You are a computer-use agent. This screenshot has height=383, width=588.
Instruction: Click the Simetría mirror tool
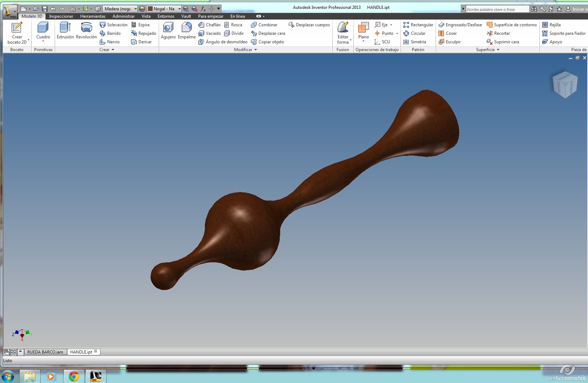(415, 42)
